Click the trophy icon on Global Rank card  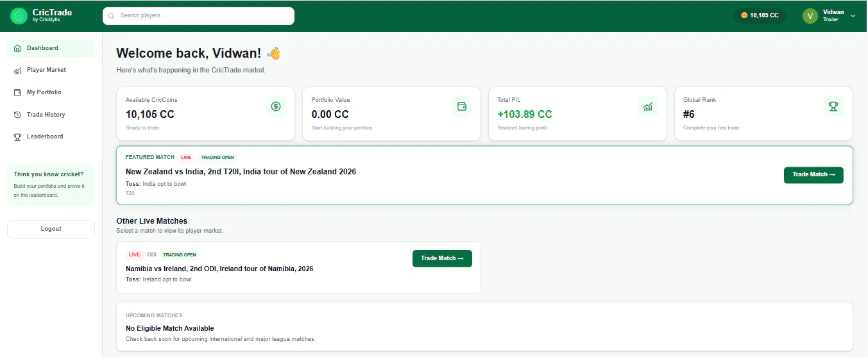tap(833, 106)
